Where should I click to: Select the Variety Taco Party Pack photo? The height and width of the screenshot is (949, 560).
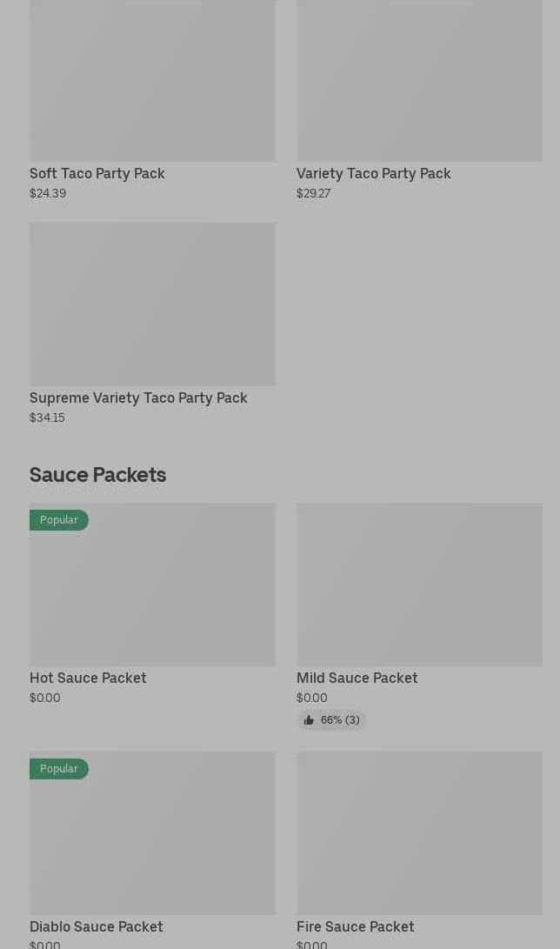tap(419, 80)
